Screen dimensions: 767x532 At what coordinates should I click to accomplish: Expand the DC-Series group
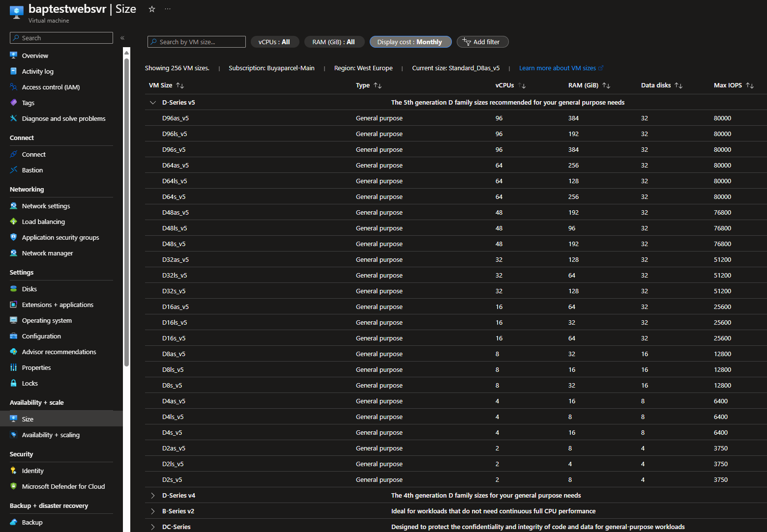[x=153, y=527]
